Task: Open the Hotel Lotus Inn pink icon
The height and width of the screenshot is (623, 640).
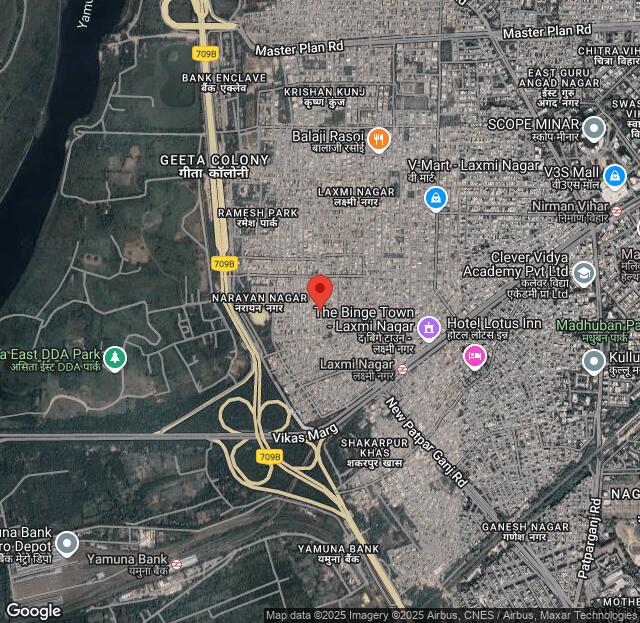Action: click(475, 356)
